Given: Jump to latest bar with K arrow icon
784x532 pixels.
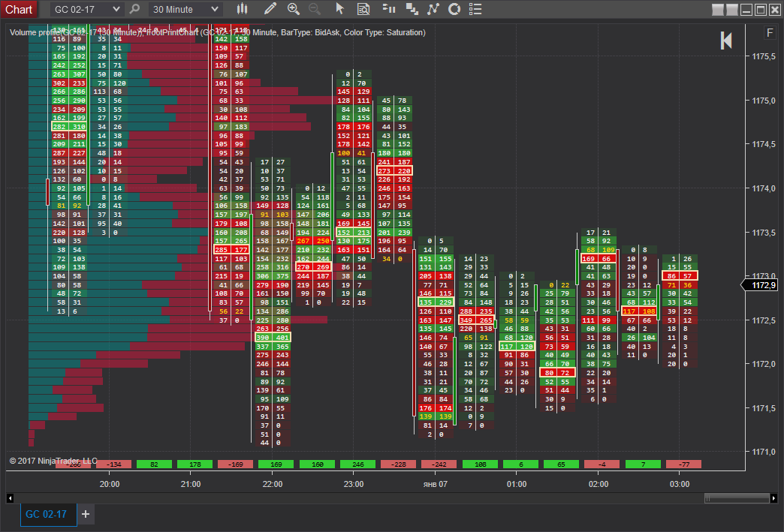Looking at the screenshot, I should pos(726,41).
